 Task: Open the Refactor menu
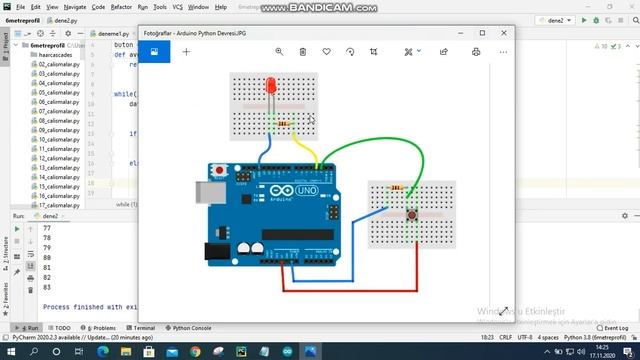(121, 7)
